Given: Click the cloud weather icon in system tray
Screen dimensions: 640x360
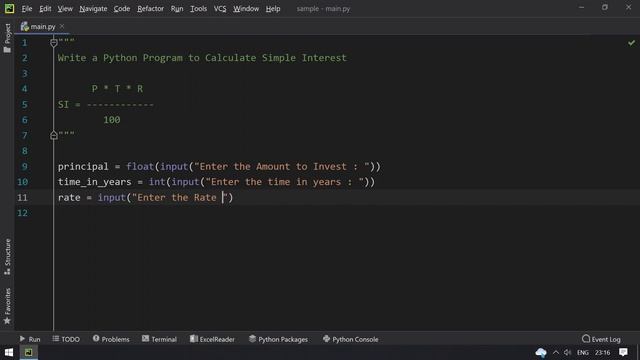Looking at the screenshot, I should [x=541, y=353].
